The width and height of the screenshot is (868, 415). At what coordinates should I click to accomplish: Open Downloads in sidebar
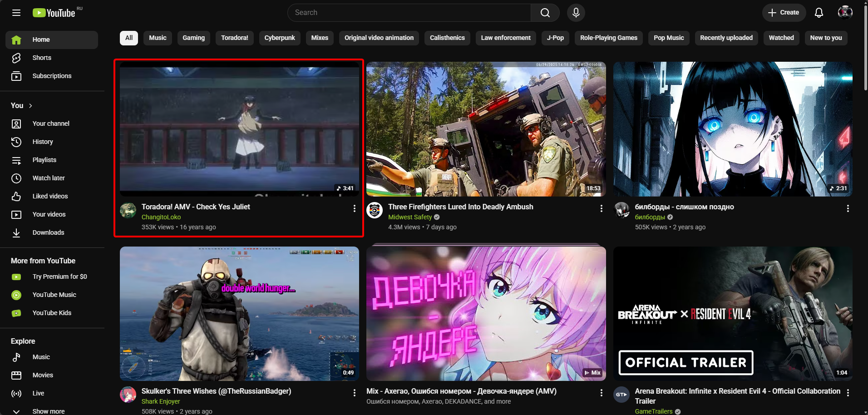click(x=52, y=232)
